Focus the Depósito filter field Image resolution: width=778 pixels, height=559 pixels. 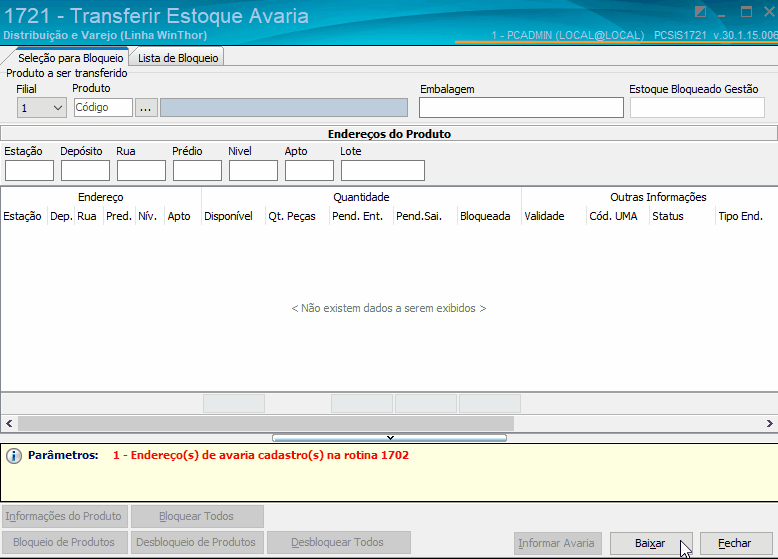(x=85, y=170)
